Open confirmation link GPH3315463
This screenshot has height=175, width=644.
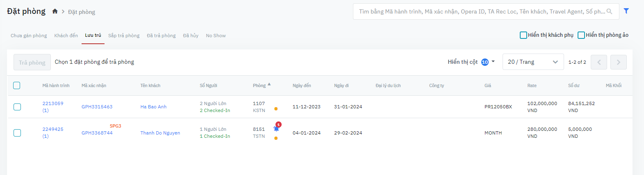(97, 107)
